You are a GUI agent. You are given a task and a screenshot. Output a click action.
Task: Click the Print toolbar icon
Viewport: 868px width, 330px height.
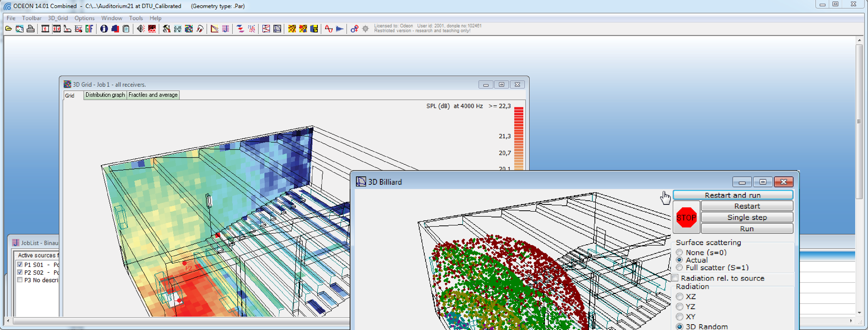(31, 29)
